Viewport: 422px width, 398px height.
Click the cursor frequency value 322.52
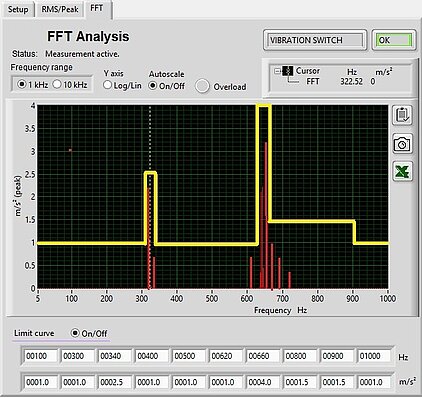point(351,81)
